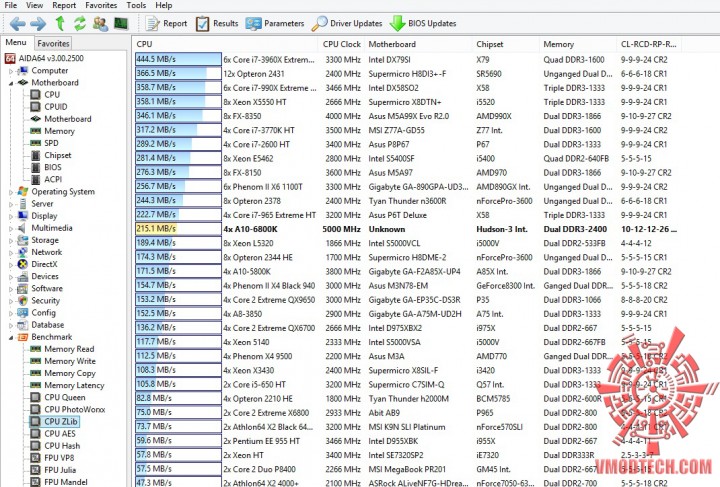Open the Memory Write benchmark
Image resolution: width=720 pixels, height=487 pixels.
click(70, 361)
